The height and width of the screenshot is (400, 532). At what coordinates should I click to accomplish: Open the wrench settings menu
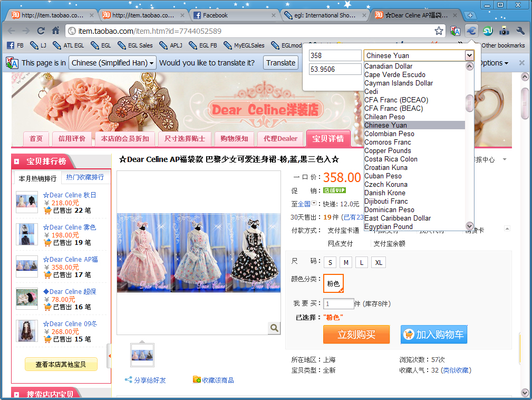tap(520, 31)
